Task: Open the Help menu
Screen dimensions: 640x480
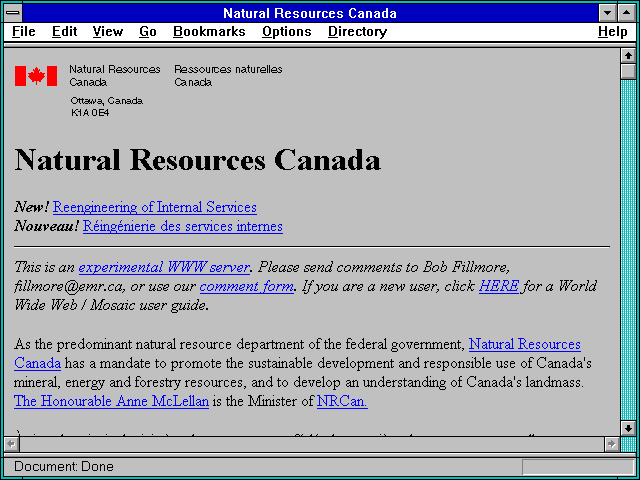Action: click(x=613, y=32)
